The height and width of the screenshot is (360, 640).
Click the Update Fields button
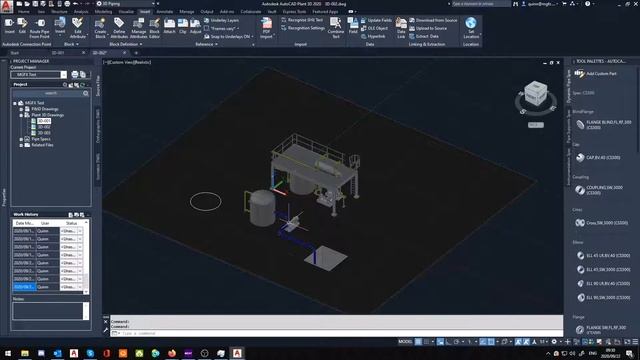[376, 20]
